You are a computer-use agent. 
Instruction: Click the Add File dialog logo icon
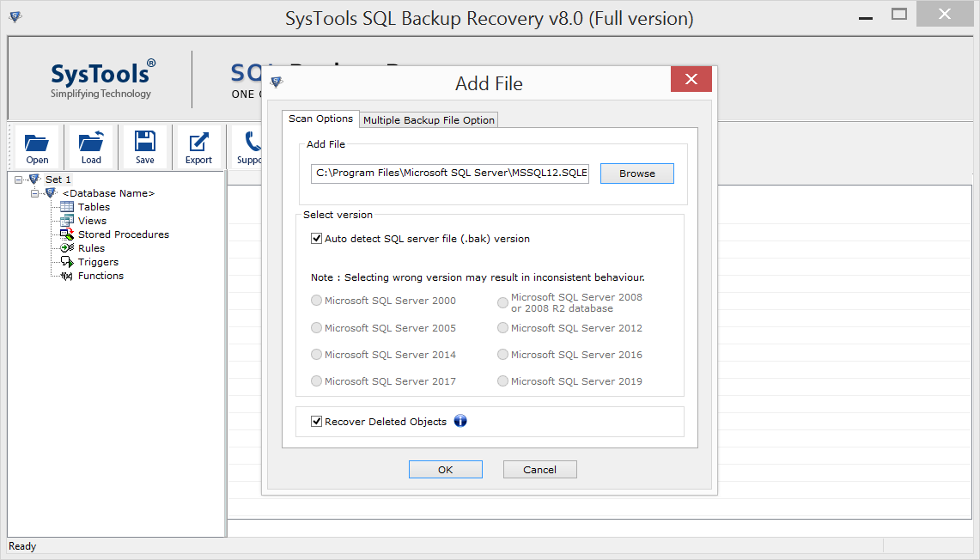click(x=277, y=82)
